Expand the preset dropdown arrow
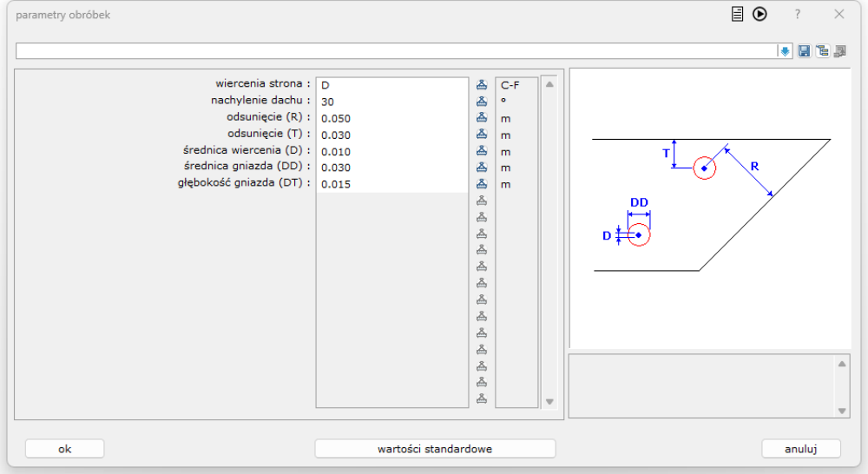 point(785,51)
